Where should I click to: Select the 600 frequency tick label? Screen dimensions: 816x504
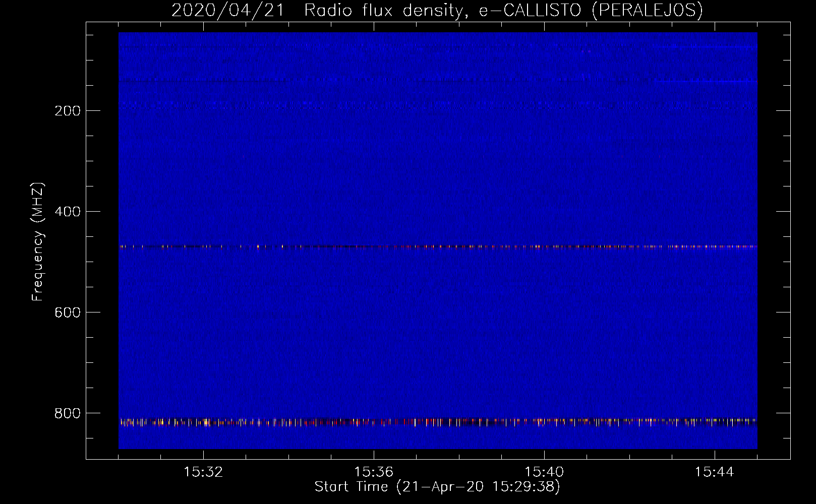click(68, 312)
